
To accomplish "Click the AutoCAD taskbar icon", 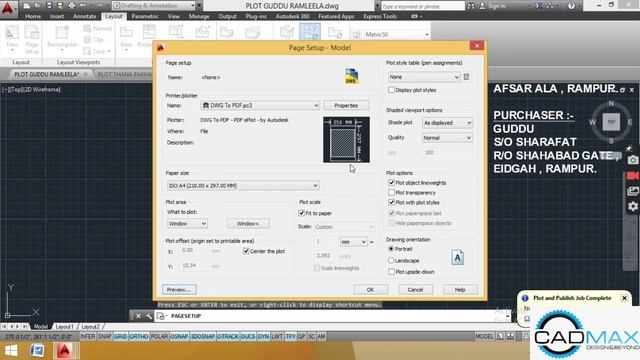I will tap(64, 351).
